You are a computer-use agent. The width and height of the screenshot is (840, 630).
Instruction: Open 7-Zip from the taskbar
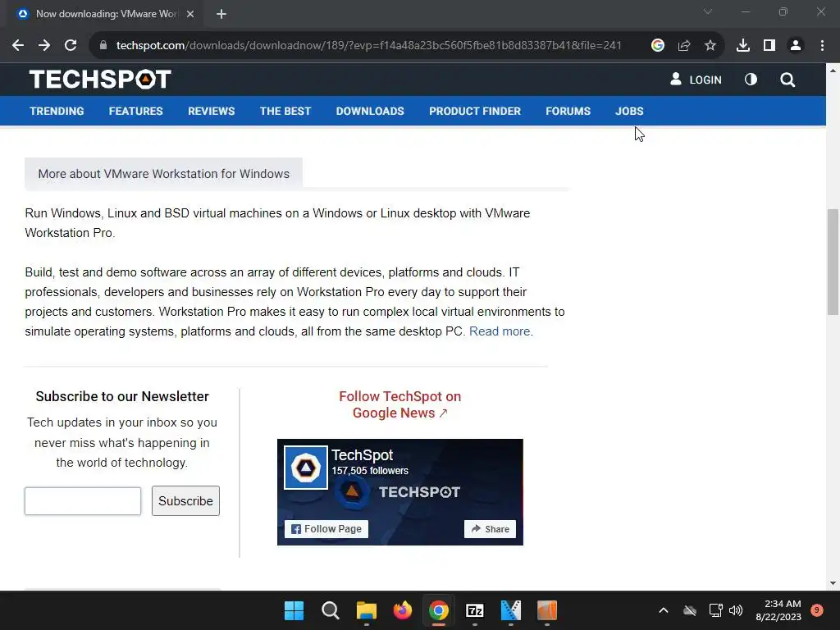point(475,610)
